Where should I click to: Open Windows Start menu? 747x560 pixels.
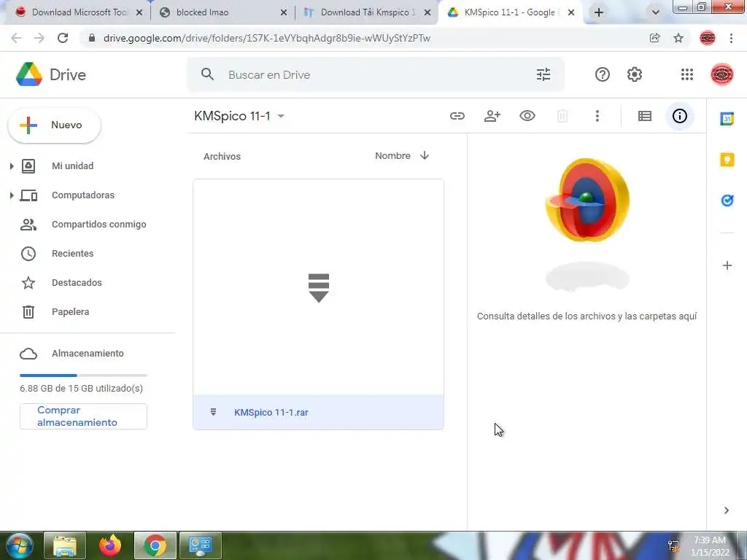point(19,545)
